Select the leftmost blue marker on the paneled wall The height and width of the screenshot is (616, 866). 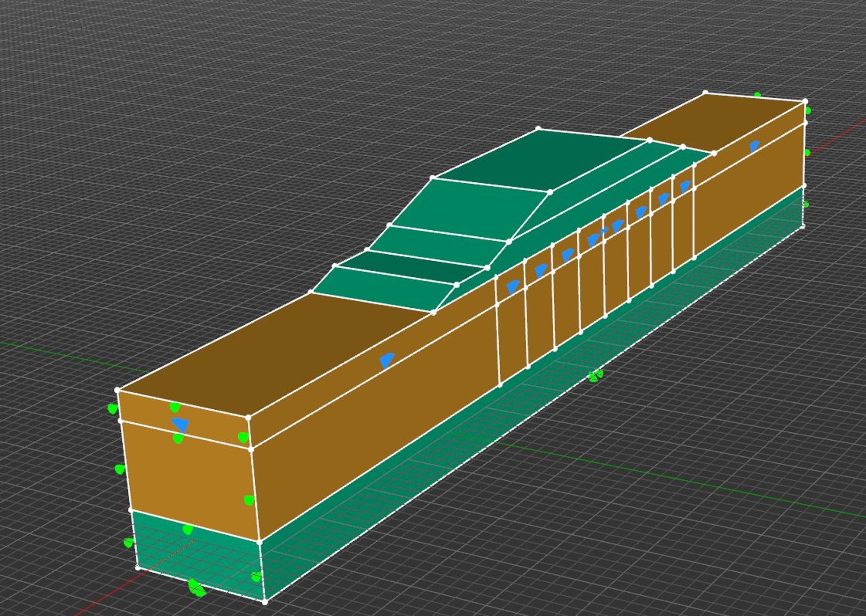(x=512, y=286)
